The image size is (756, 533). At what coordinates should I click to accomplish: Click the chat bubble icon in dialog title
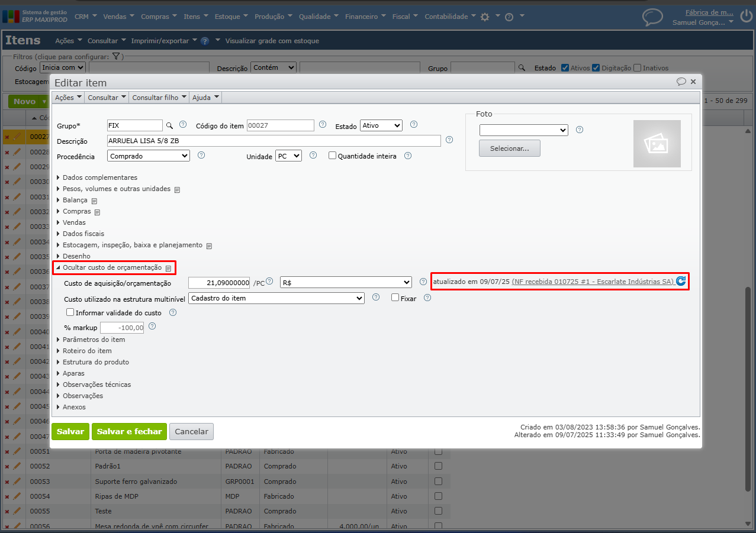[x=681, y=81]
